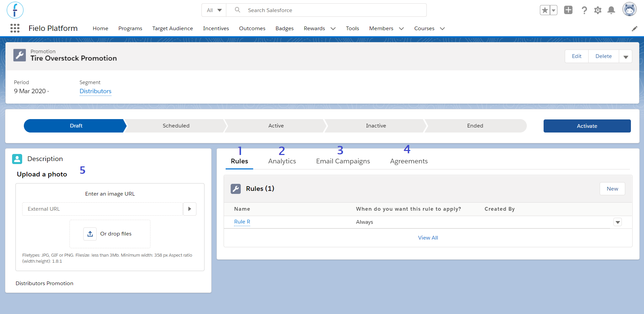Expand the Courses menu chevron
Viewport: 644px width, 314px height.
pos(443,29)
